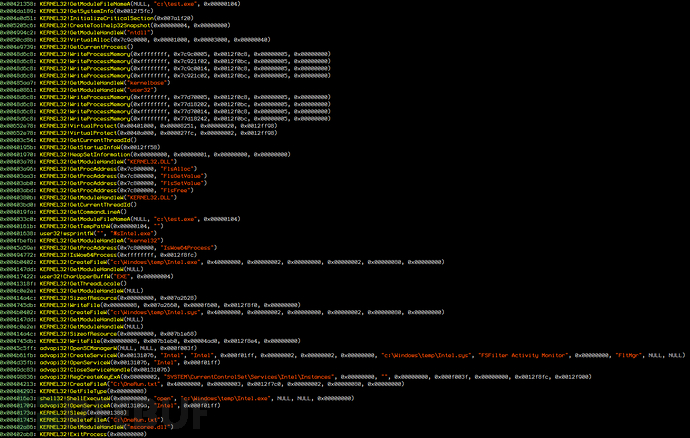Select "c:\Windows\temp\Intel.exe" in ShellExecuteW
The height and width of the screenshot is (438, 690).
click(x=225, y=398)
